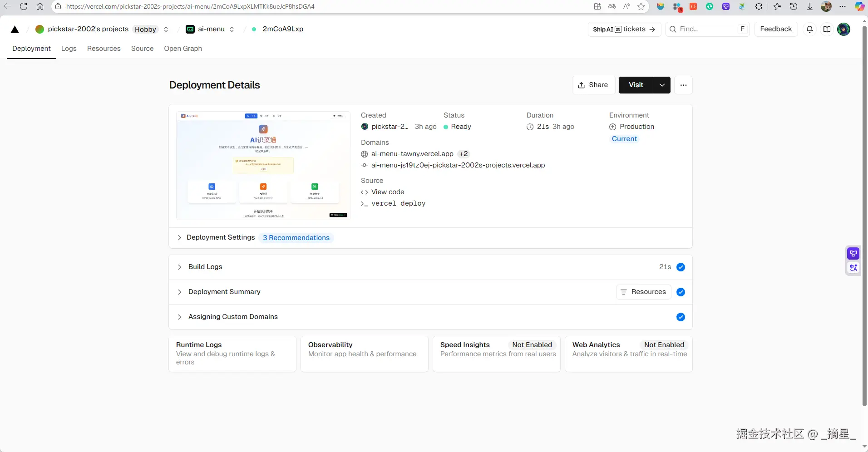Click the View code link
Viewport: 868px width, 452px height.
[388, 192]
